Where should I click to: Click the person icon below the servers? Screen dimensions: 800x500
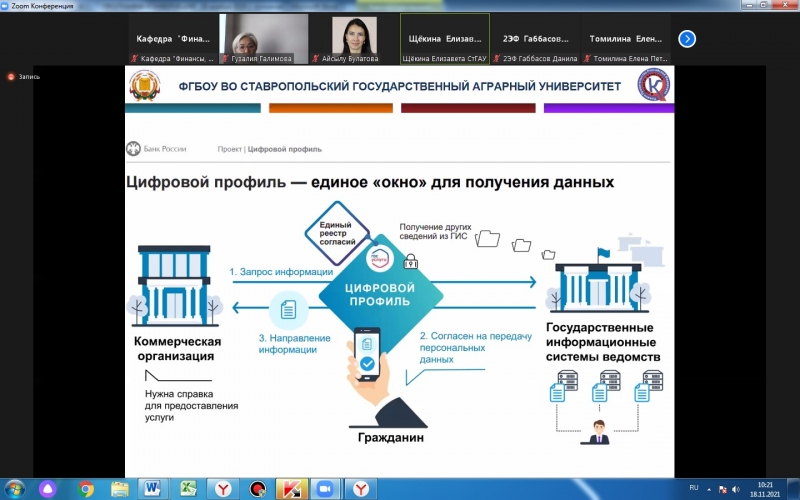pos(597,432)
